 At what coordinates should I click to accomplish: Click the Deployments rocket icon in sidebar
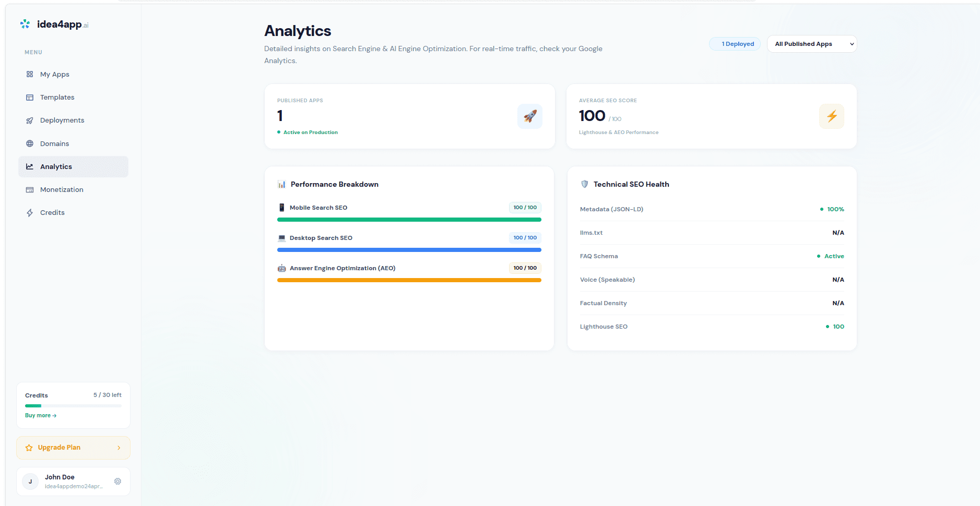[x=30, y=121]
